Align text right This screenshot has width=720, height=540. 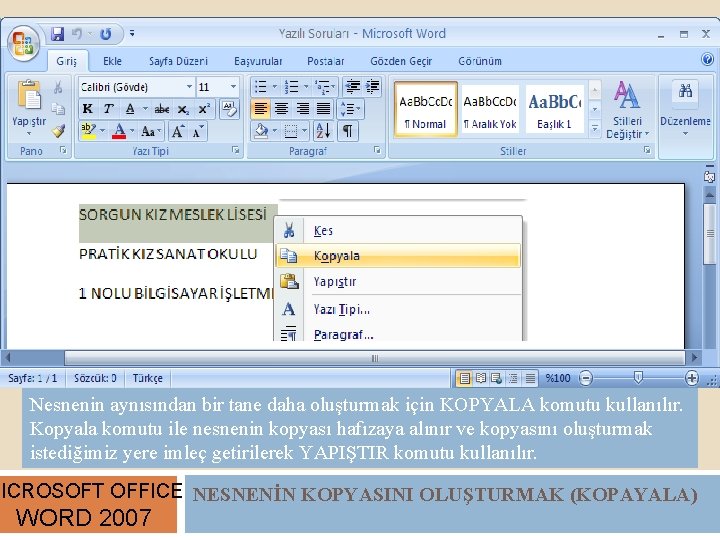click(x=302, y=109)
